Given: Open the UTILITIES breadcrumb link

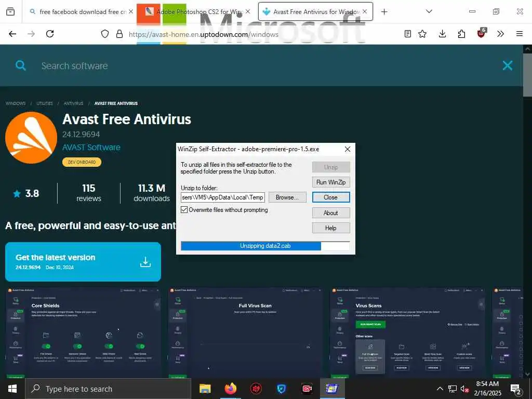Looking at the screenshot, I should pyautogui.click(x=45, y=103).
